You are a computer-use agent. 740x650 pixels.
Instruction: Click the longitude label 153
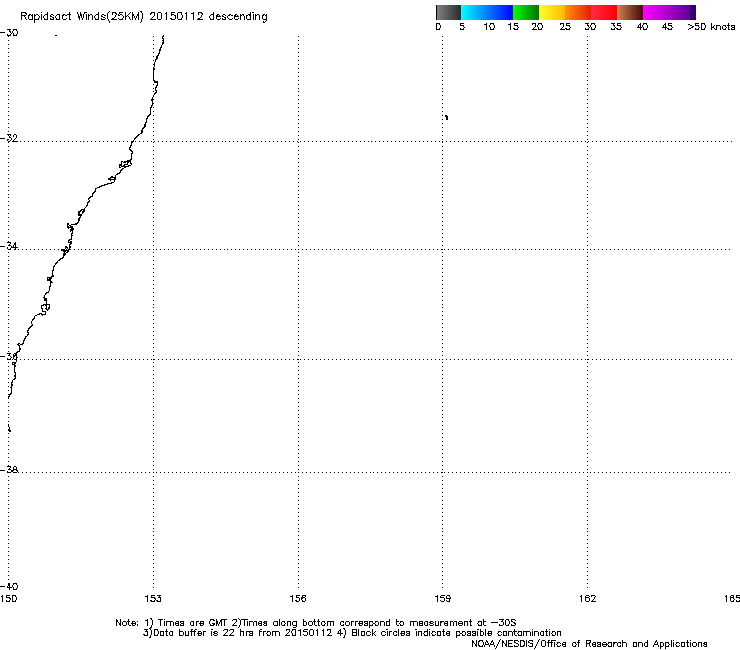[153, 599]
